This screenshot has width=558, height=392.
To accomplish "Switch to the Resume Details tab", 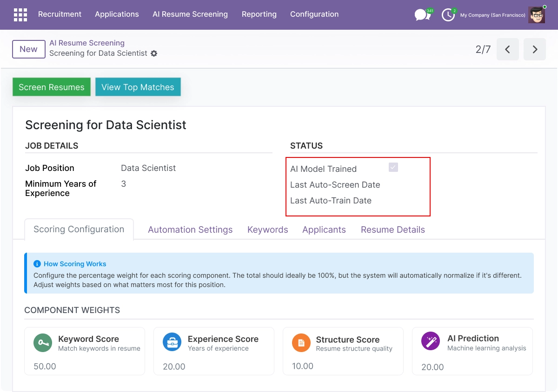I will 393,229.
